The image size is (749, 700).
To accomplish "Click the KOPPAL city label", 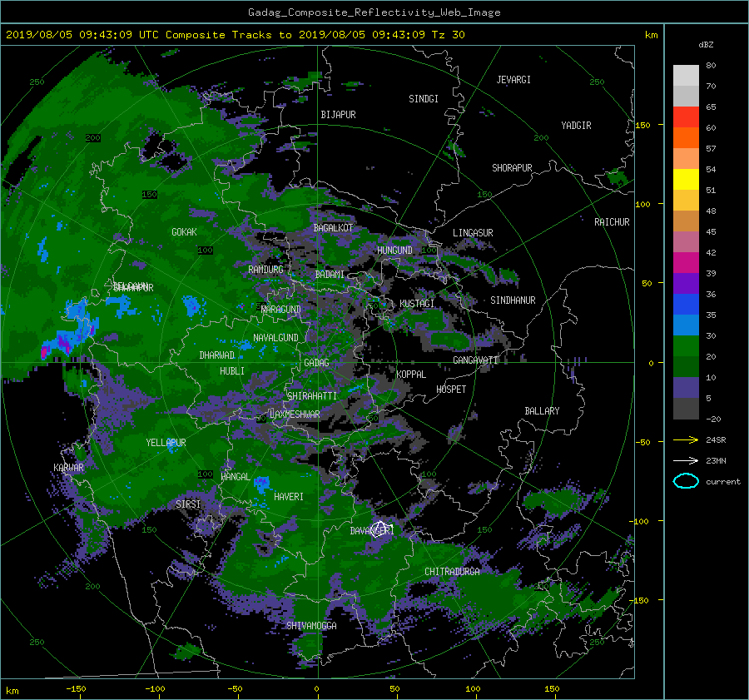I will [x=411, y=375].
